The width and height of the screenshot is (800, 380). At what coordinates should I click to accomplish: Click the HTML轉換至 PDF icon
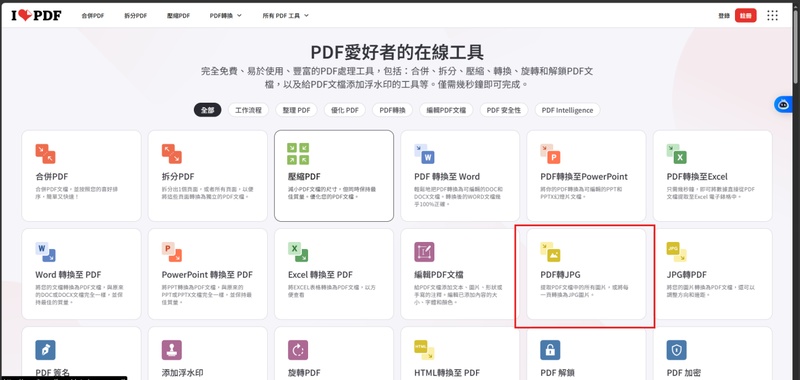pyautogui.click(x=424, y=350)
